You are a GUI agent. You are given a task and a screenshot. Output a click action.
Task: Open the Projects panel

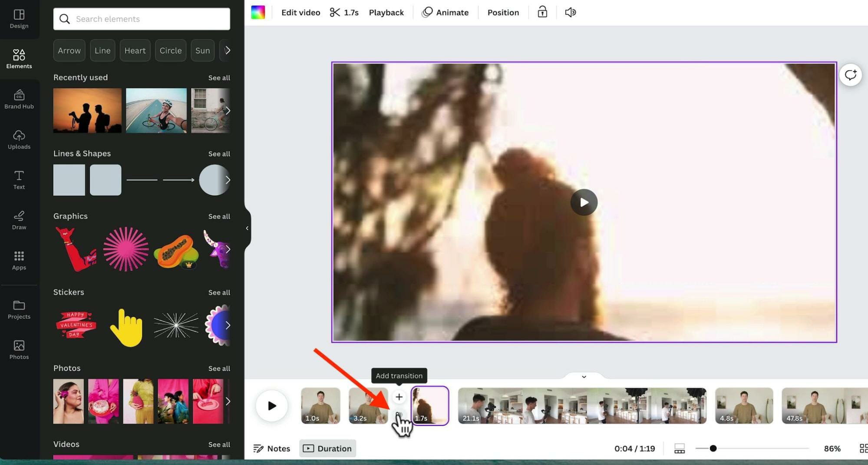coord(19,309)
